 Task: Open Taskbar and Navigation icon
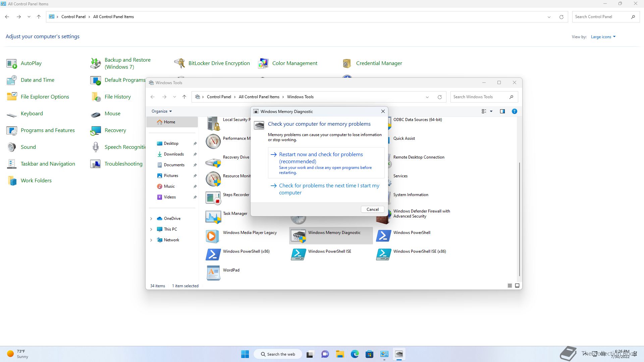tap(12, 164)
